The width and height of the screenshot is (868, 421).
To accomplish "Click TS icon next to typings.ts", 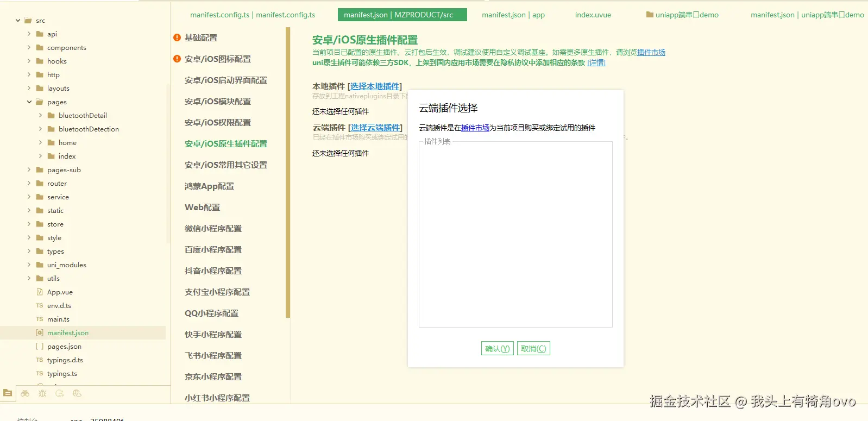I will (40, 373).
